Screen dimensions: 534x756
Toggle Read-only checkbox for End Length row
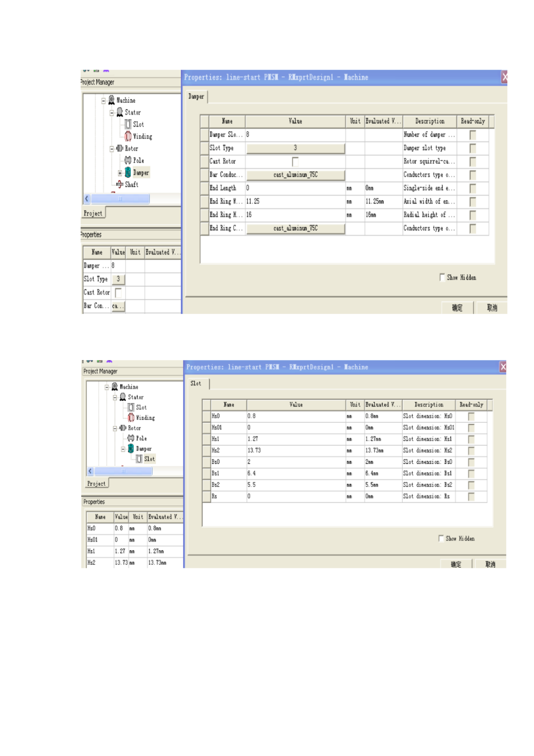(x=473, y=188)
